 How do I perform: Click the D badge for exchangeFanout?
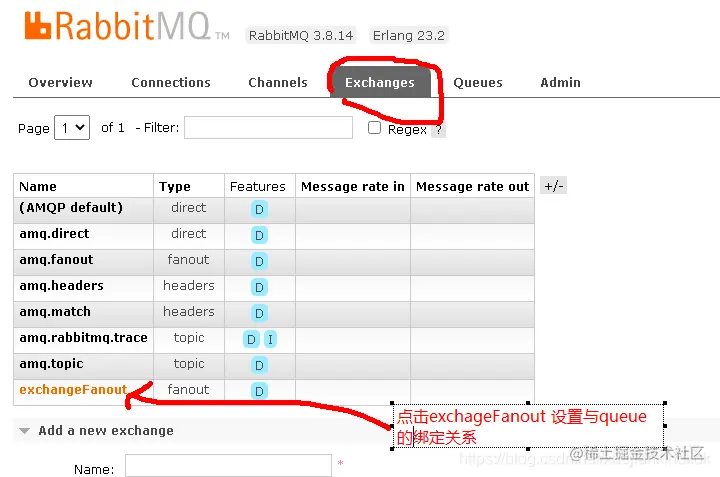[x=259, y=391]
